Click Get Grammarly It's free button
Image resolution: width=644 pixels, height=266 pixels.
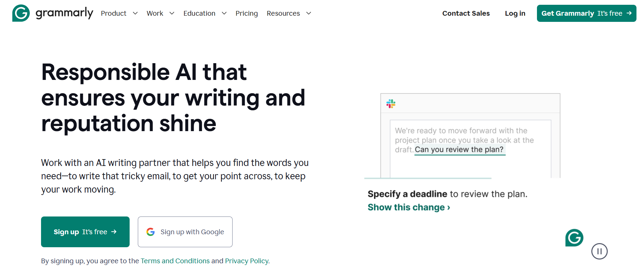pyautogui.click(x=587, y=13)
